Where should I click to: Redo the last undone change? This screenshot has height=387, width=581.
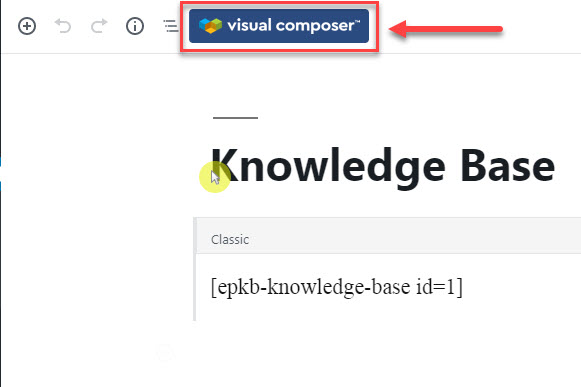(99, 26)
